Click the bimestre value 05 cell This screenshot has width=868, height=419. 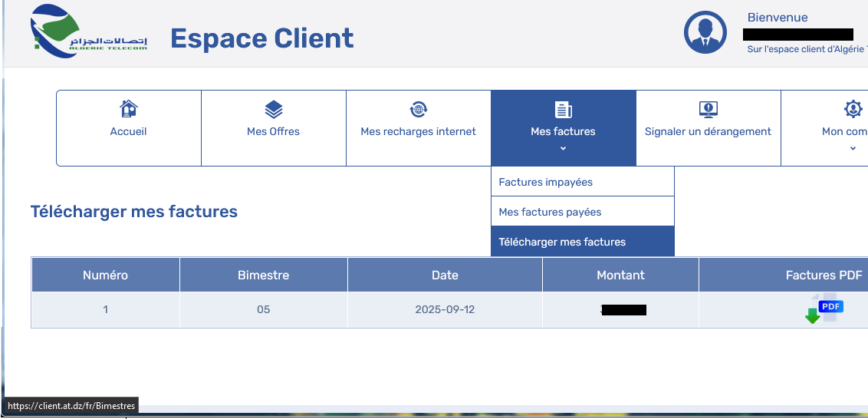click(264, 309)
